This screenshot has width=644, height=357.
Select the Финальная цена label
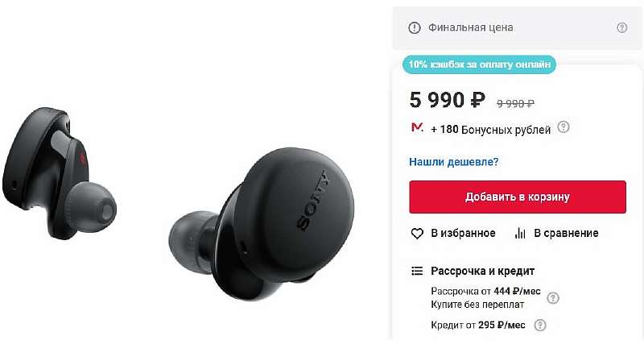tap(470, 27)
